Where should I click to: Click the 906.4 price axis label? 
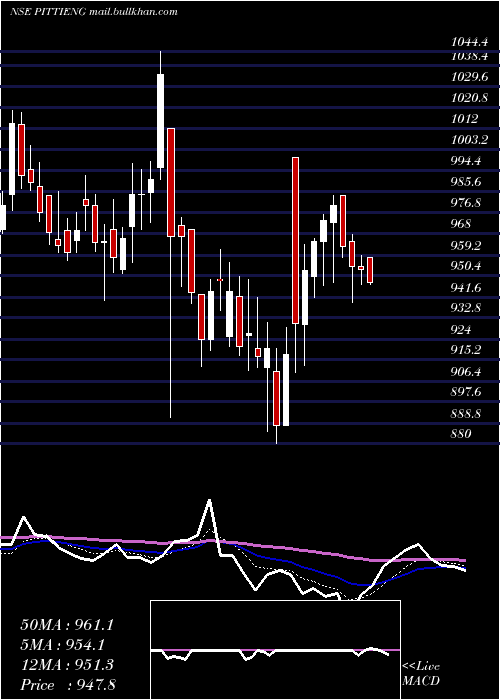tap(466, 371)
